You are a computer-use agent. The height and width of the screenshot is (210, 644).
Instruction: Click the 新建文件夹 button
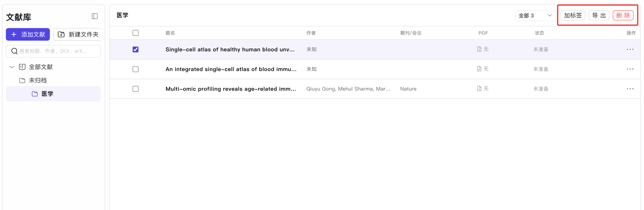tap(78, 35)
